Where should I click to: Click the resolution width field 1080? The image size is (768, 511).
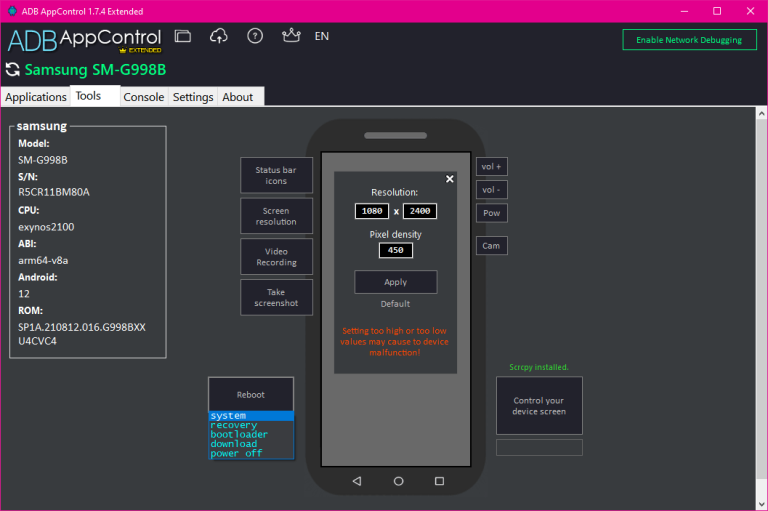[x=372, y=211]
